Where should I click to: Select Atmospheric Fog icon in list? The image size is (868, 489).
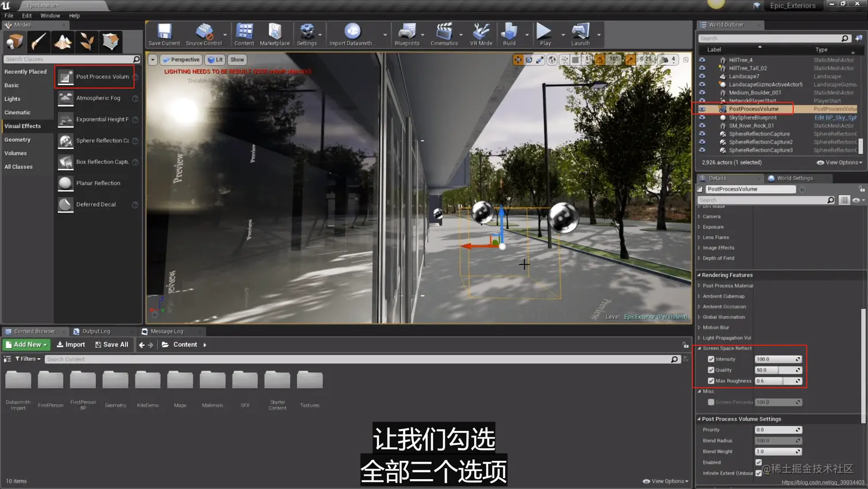click(65, 98)
